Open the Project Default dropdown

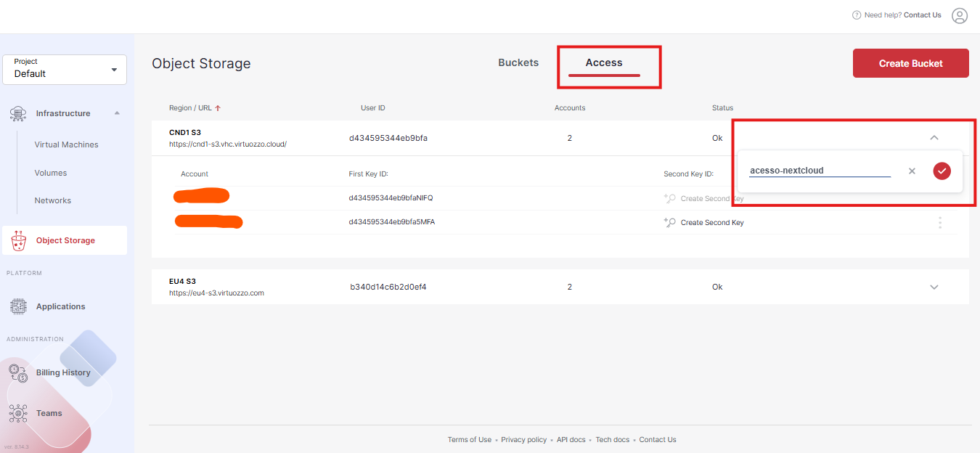tap(65, 69)
